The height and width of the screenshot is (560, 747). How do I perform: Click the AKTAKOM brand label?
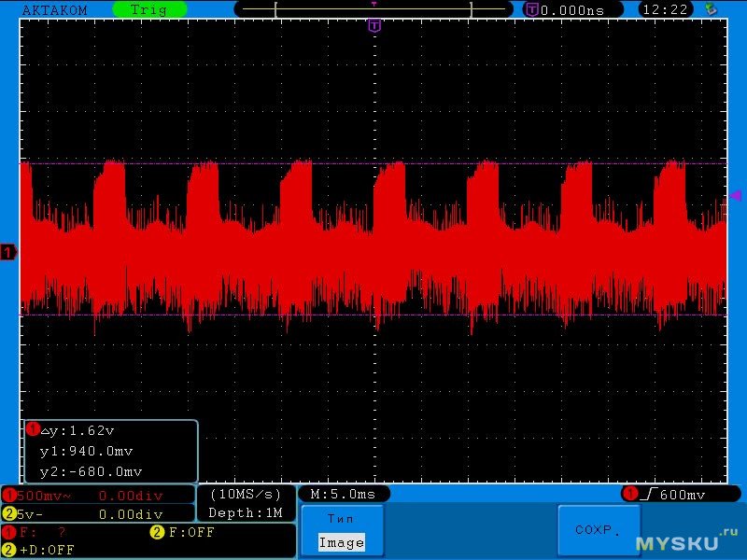point(53,9)
